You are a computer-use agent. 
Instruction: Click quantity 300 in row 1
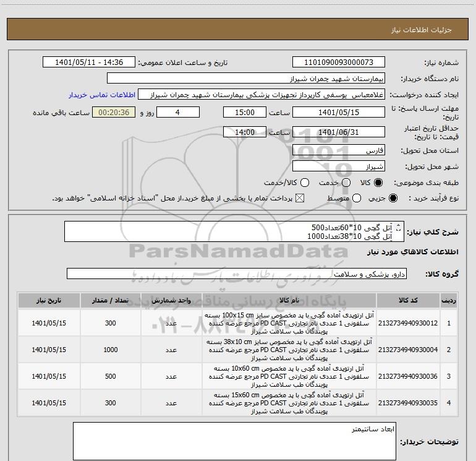click(111, 323)
